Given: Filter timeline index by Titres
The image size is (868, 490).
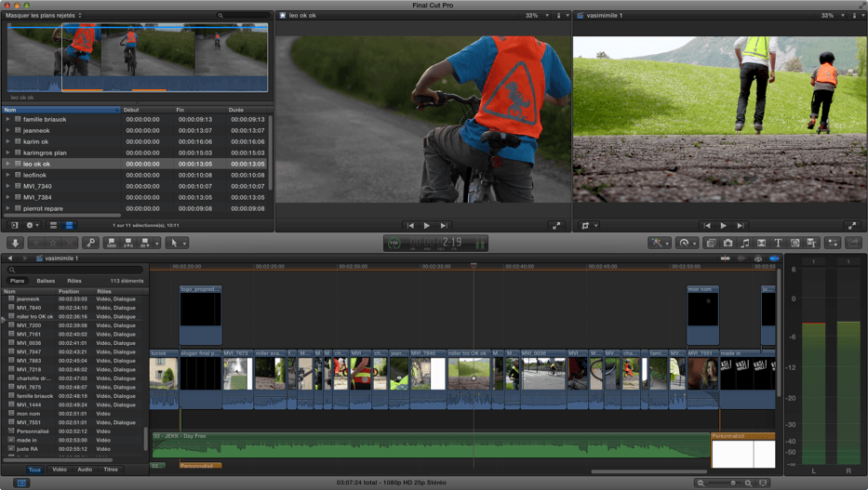Looking at the screenshot, I should pyautogui.click(x=111, y=470).
